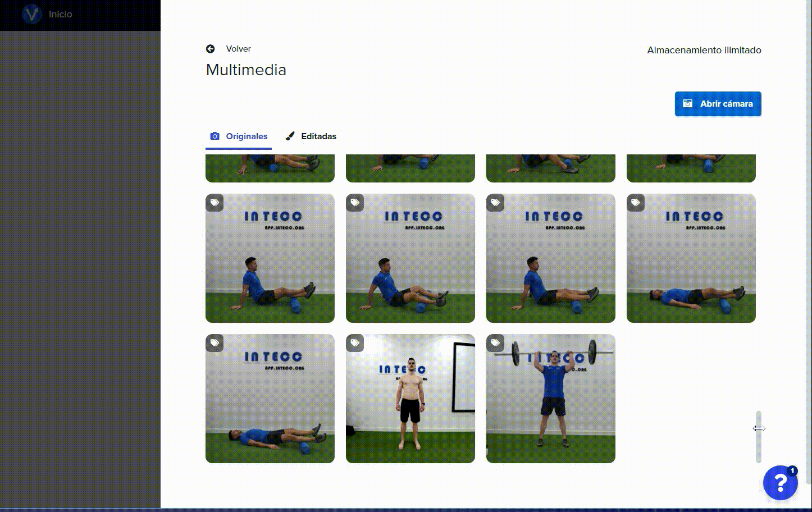Go to Inicio in the top bar
This screenshot has height=512, width=812.
click(60, 14)
